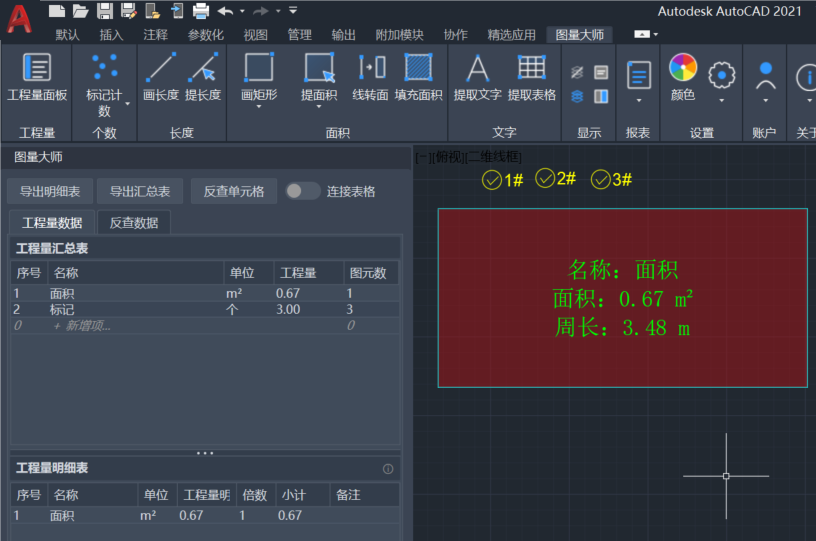The width and height of the screenshot is (816, 541).
Task: Select the 画矩形 draw rectangle tool
Action: coord(259,77)
